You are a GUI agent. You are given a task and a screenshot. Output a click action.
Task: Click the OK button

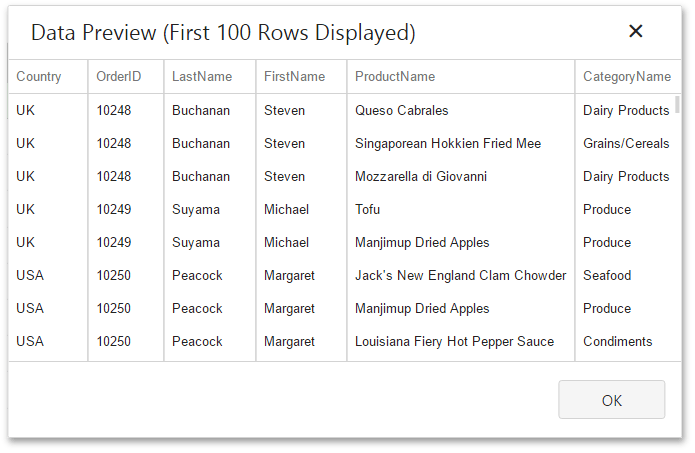[x=611, y=400]
